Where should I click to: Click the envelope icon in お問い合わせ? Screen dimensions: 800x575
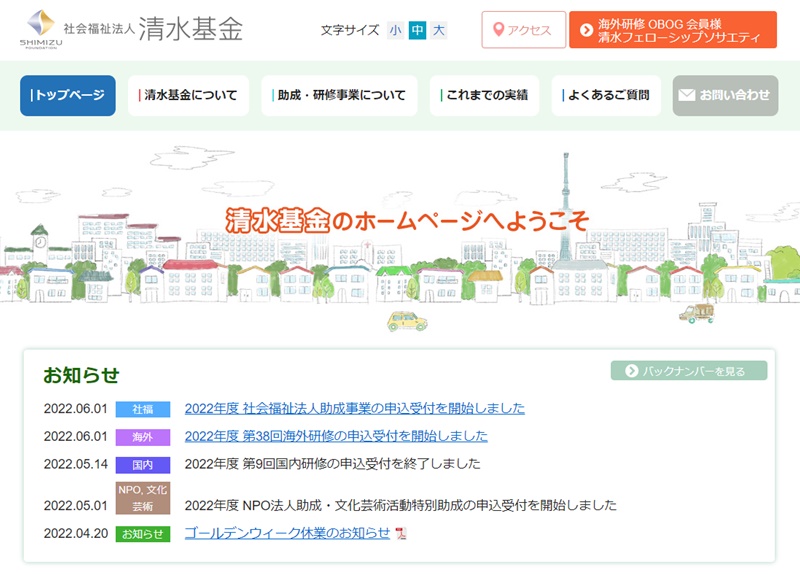click(687, 95)
